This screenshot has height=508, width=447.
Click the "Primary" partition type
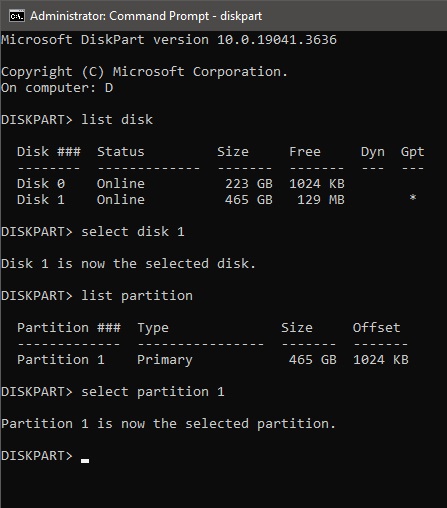point(165,360)
